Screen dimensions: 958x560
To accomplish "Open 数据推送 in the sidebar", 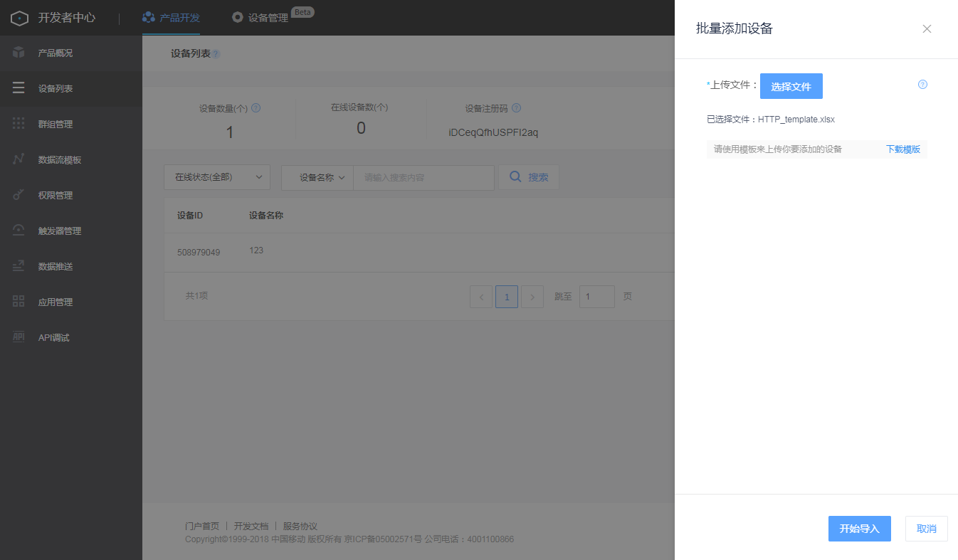I will pyautogui.click(x=71, y=267).
